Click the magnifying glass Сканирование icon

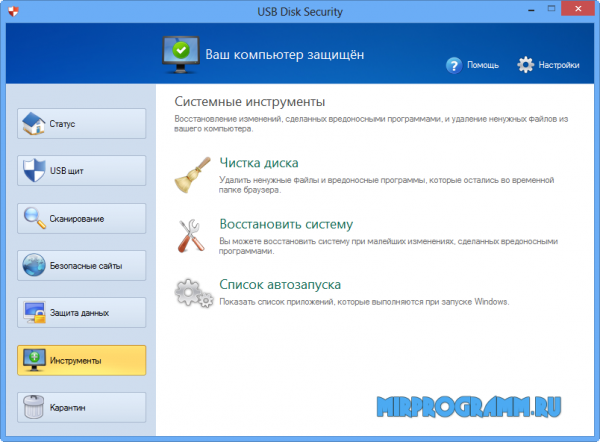click(x=34, y=218)
